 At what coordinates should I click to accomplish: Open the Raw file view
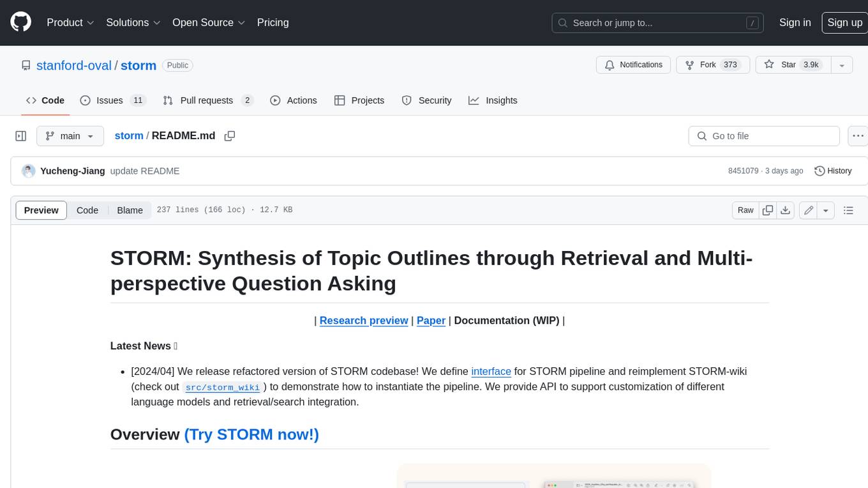(x=745, y=210)
